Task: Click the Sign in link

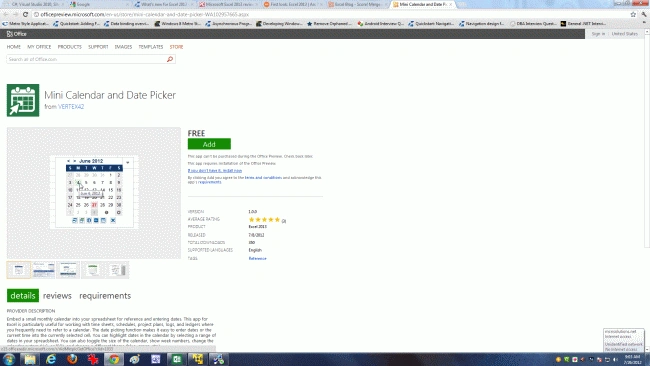Action: coord(598,34)
